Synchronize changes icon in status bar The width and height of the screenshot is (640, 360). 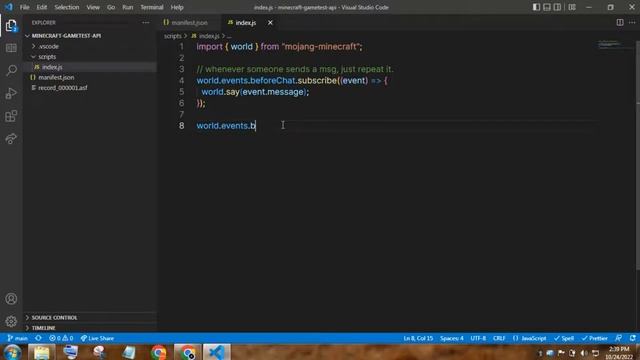[x=38, y=338]
